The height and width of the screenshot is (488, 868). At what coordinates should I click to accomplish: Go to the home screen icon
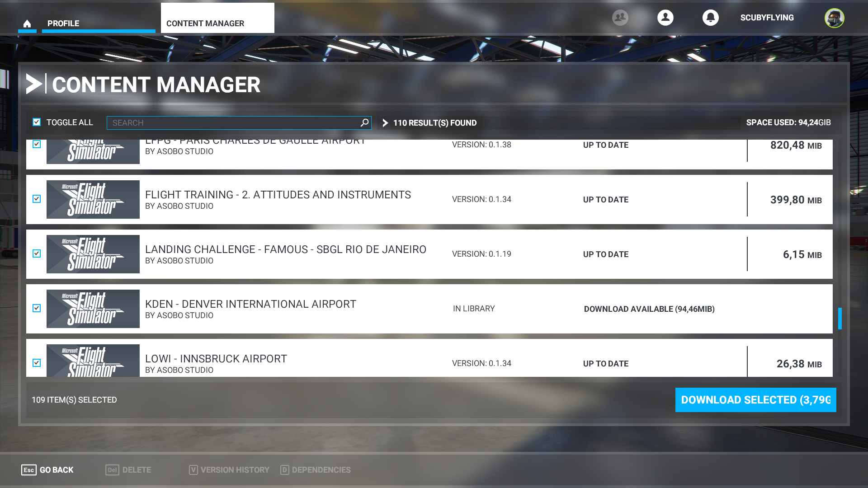(27, 23)
